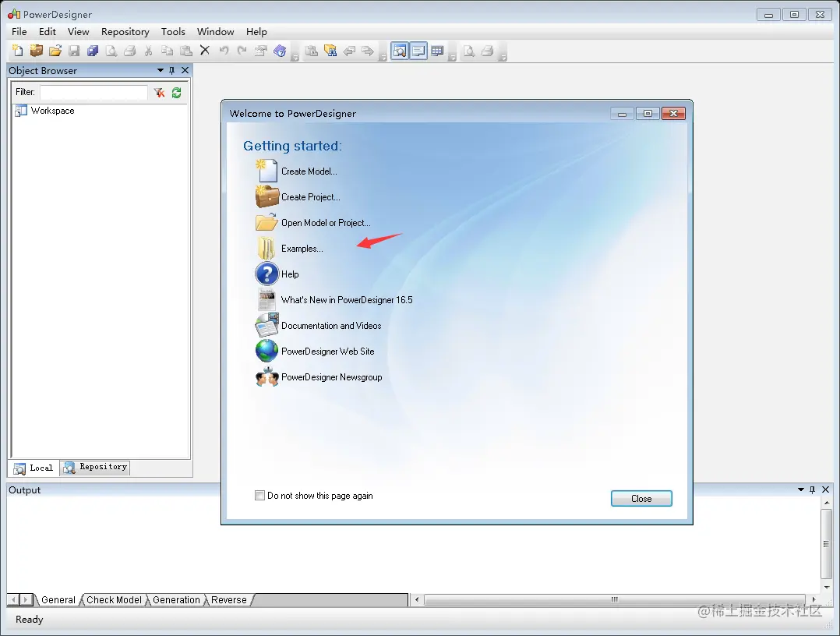The image size is (840, 636).
Task: Click the Filter input field
Action: pyautogui.click(x=94, y=92)
